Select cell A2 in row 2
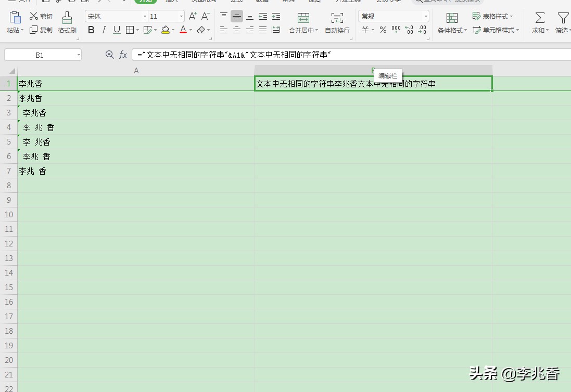The height and width of the screenshot is (392, 571). 136,98
